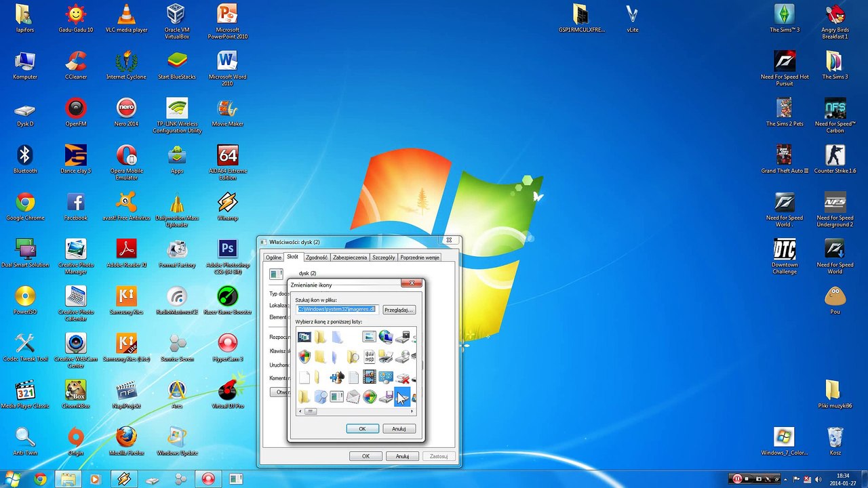Select the Pou desktop icon

coord(835,300)
